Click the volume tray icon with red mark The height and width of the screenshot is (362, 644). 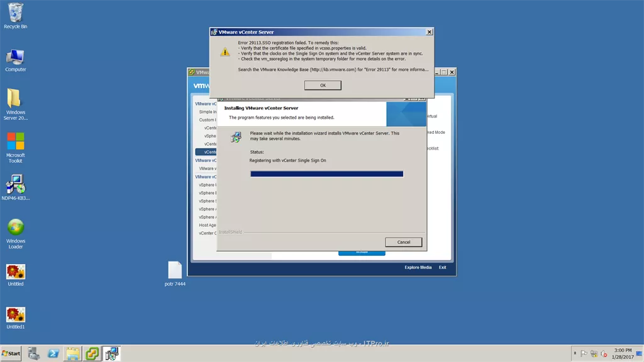click(604, 353)
